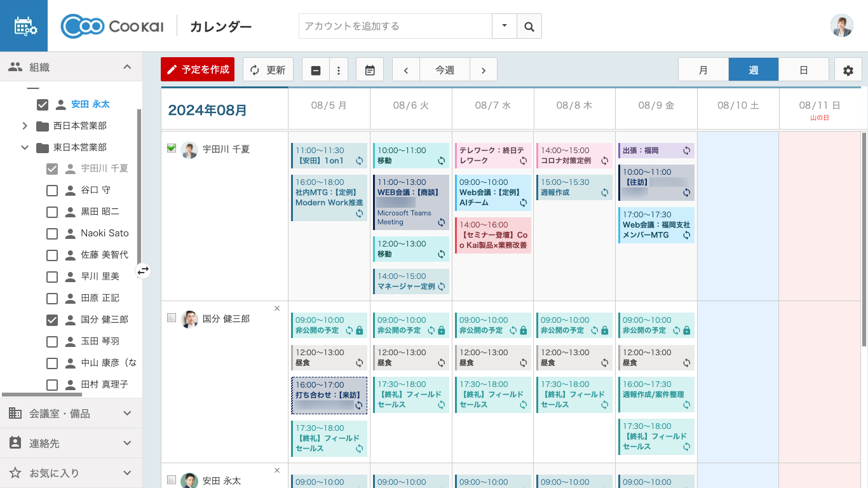
Task: Click the 予定を作成 button
Action: coord(198,70)
